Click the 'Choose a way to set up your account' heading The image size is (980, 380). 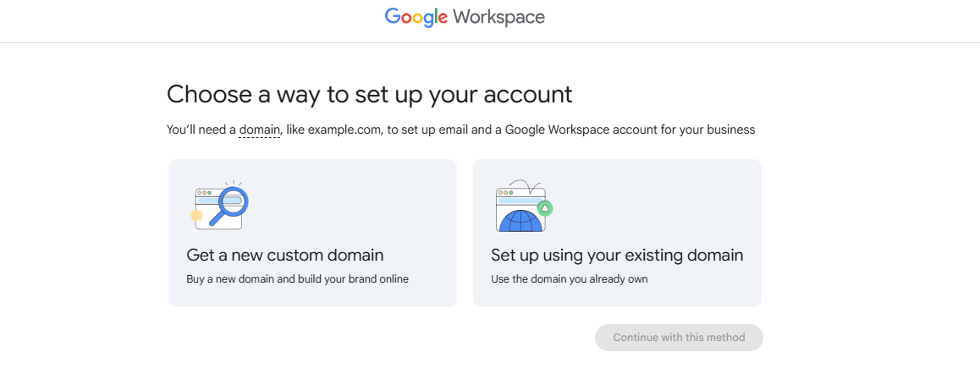pyautogui.click(x=369, y=95)
